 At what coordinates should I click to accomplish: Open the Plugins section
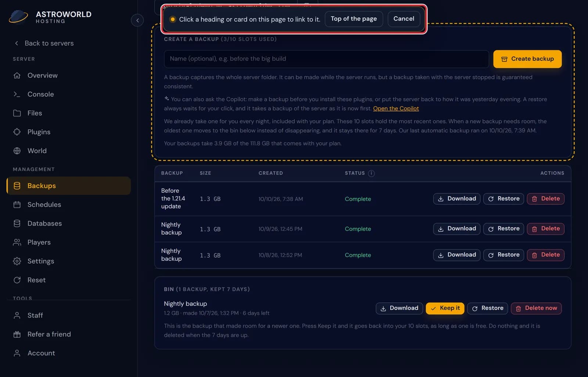[x=68, y=132]
